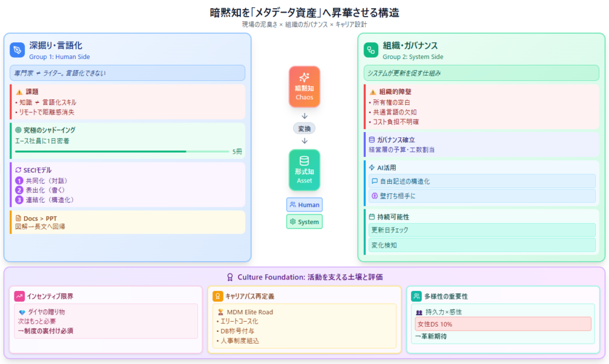The width and height of the screenshot is (609, 364).
Task: Click the warning icon next to 組織的障壁
Action: pos(373,92)
